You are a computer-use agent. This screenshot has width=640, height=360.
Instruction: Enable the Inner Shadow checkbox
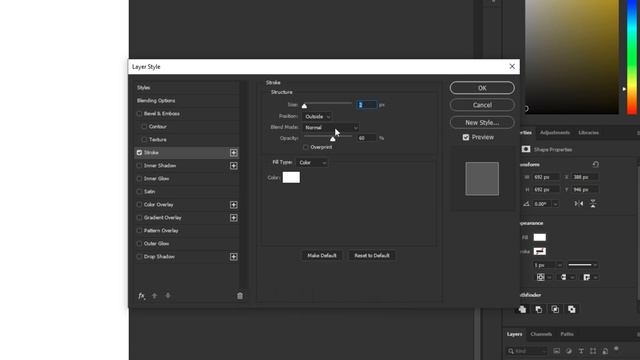click(139, 166)
